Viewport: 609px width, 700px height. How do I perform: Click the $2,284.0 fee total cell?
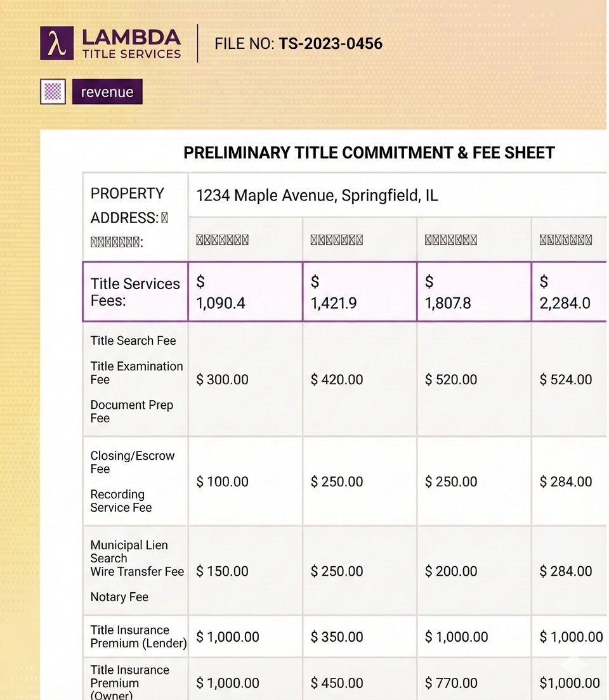(569, 292)
